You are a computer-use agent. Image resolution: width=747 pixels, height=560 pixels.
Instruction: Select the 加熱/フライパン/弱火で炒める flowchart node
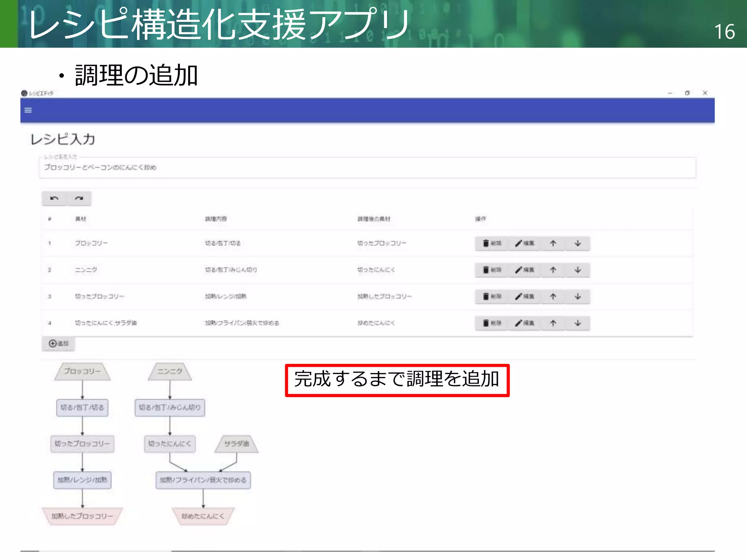pos(203,480)
